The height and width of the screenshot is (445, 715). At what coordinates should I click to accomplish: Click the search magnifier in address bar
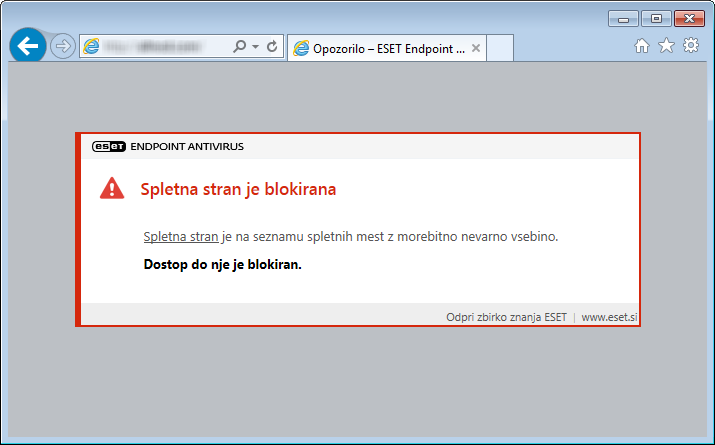click(x=239, y=46)
